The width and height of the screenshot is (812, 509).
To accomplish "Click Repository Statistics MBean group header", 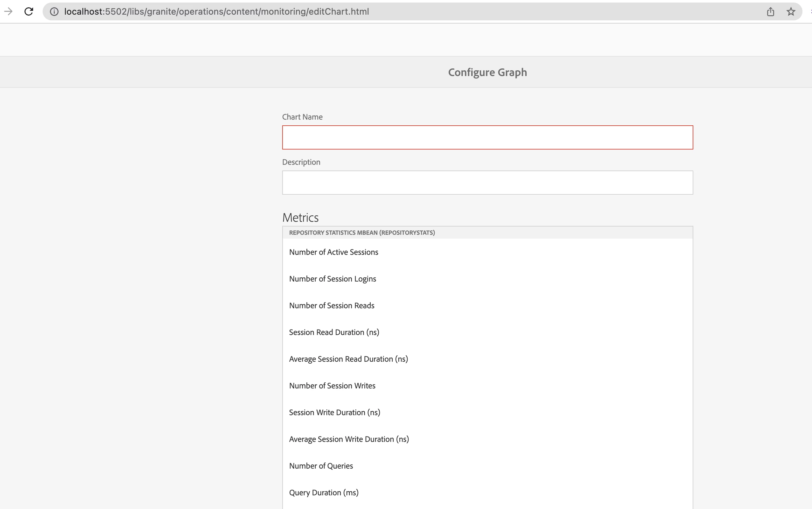I will (x=362, y=233).
